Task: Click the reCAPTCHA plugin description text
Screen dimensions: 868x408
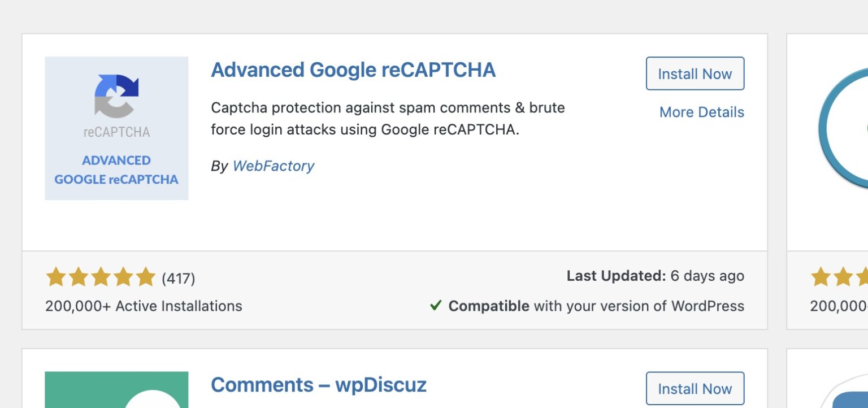Action: coord(388,119)
